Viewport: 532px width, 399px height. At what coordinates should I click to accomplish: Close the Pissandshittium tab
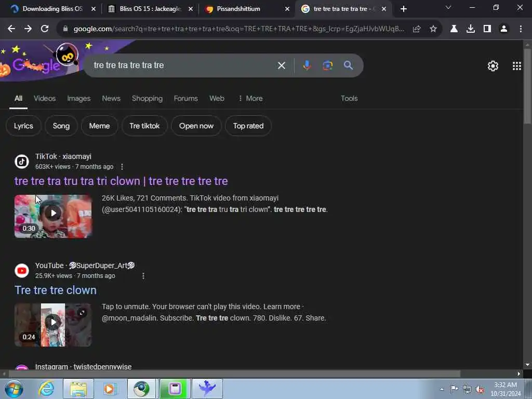coord(287,9)
